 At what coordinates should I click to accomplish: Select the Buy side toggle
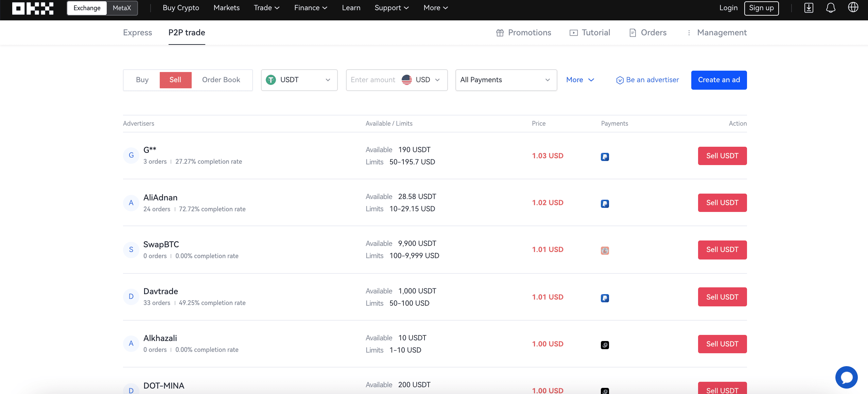click(142, 80)
